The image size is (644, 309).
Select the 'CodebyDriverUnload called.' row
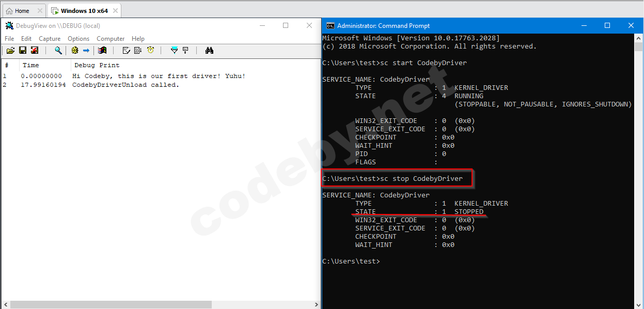click(161, 85)
